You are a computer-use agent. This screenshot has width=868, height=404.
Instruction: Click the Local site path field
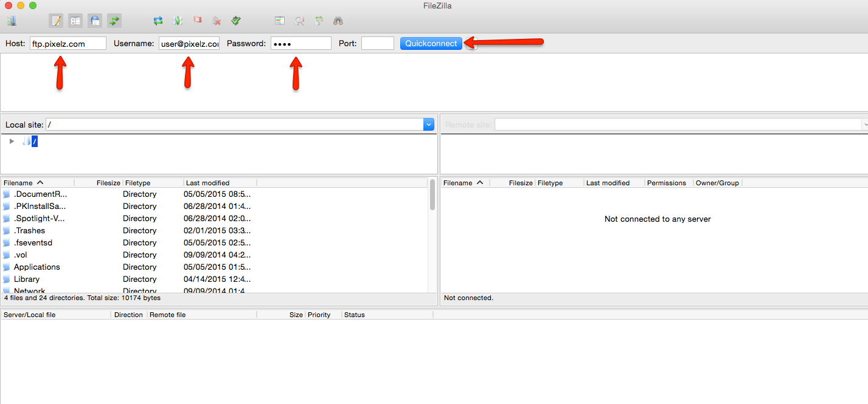(235, 125)
